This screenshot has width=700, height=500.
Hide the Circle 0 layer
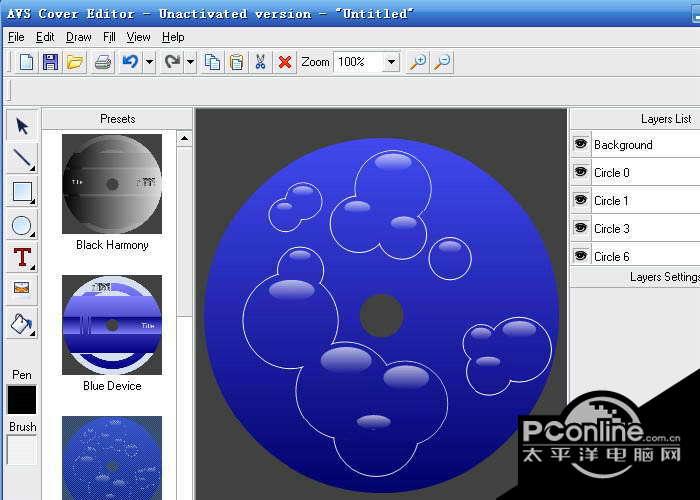(x=580, y=172)
